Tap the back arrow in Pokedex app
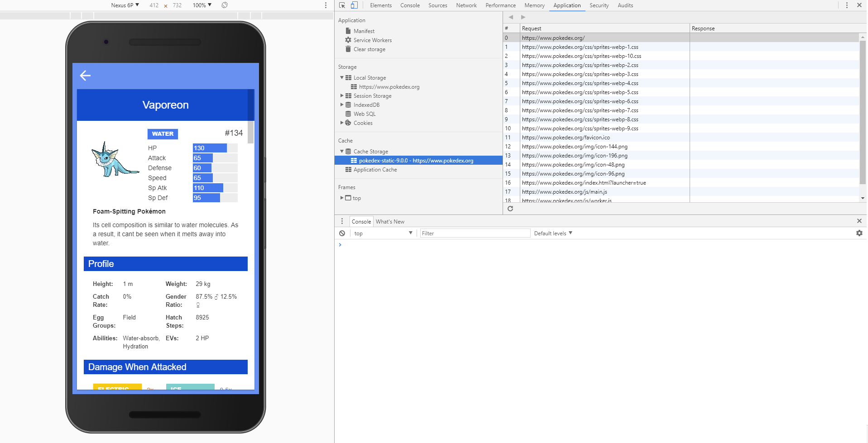This screenshot has width=868, height=443. tap(85, 76)
